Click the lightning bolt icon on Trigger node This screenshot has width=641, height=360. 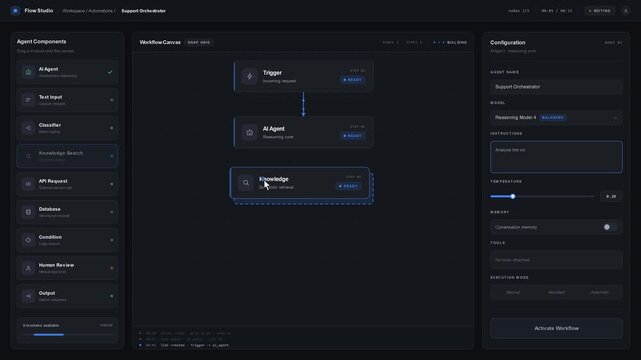pyautogui.click(x=249, y=76)
